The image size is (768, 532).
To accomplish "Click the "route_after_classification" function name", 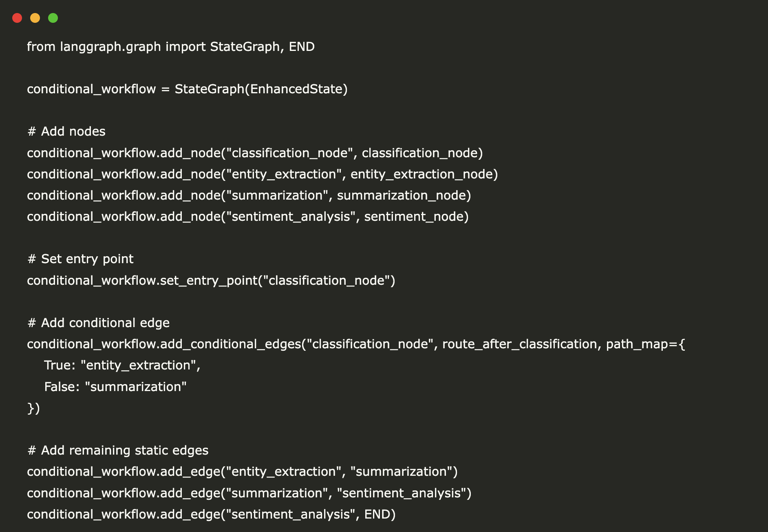I will [x=519, y=344].
